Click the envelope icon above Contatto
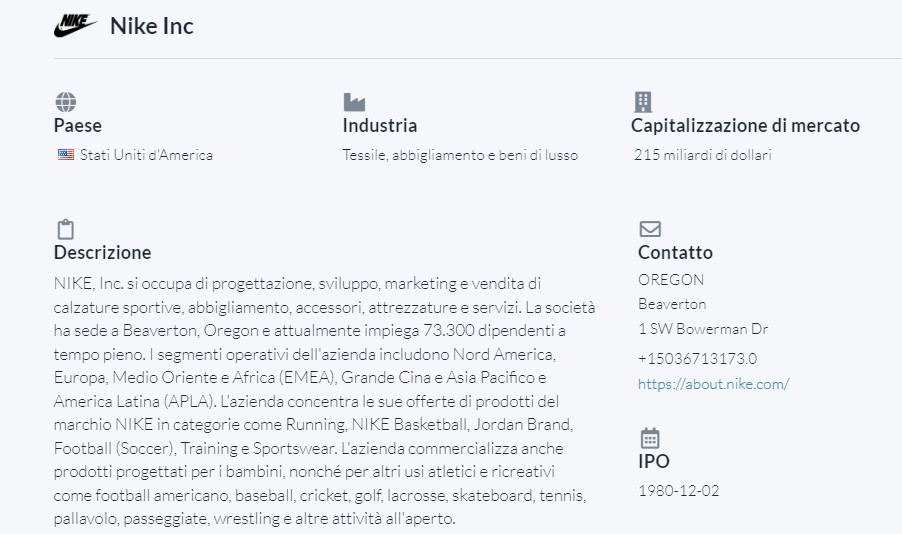902x534 pixels. (x=649, y=229)
